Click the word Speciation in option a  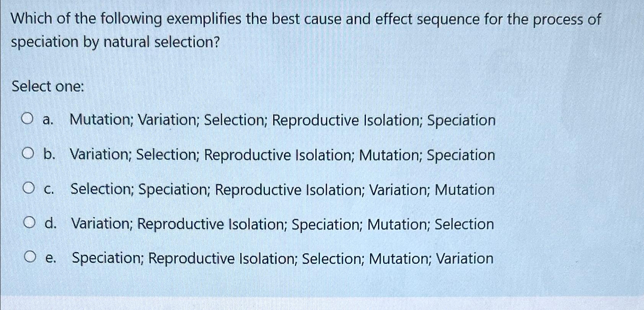click(x=461, y=120)
